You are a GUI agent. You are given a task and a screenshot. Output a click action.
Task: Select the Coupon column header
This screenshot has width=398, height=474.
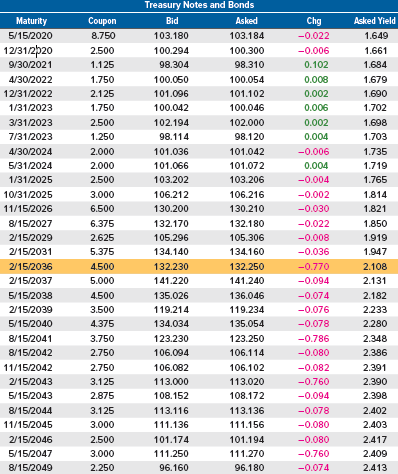pyautogui.click(x=102, y=21)
